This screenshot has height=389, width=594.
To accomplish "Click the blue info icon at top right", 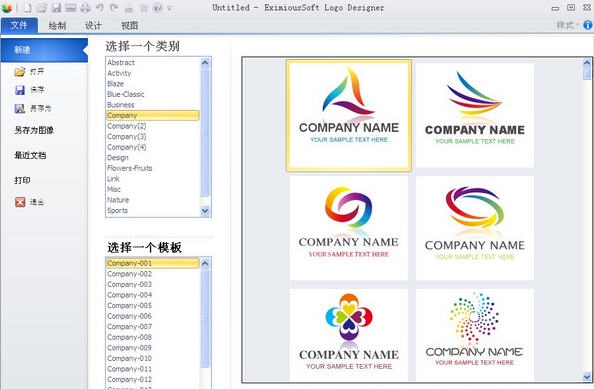I will 588,25.
